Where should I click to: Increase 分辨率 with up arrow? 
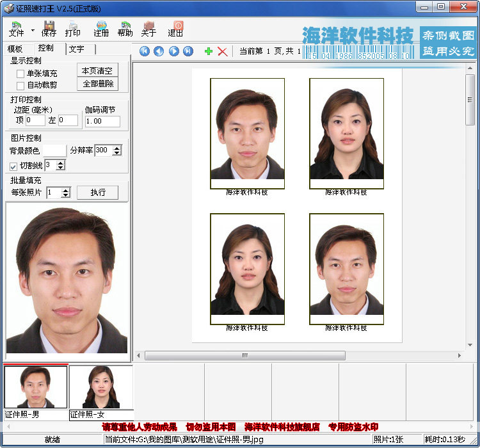click(x=117, y=148)
